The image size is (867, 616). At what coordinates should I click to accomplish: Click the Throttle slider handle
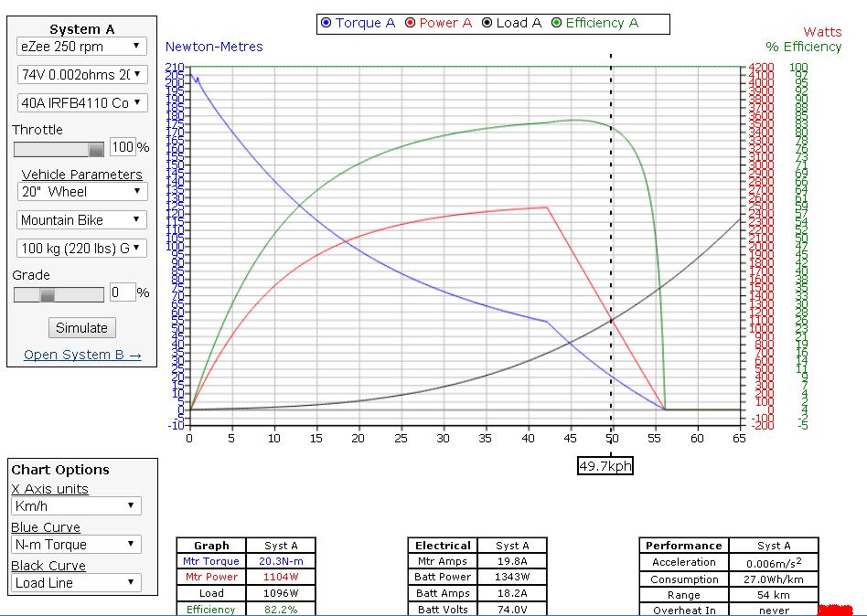pyautogui.click(x=95, y=148)
